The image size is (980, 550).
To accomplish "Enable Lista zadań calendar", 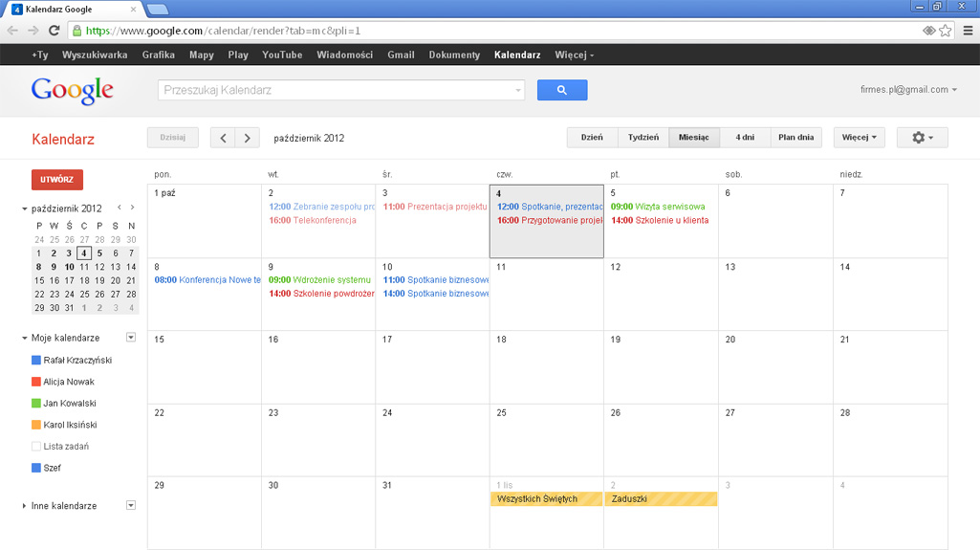I will 36,447.
